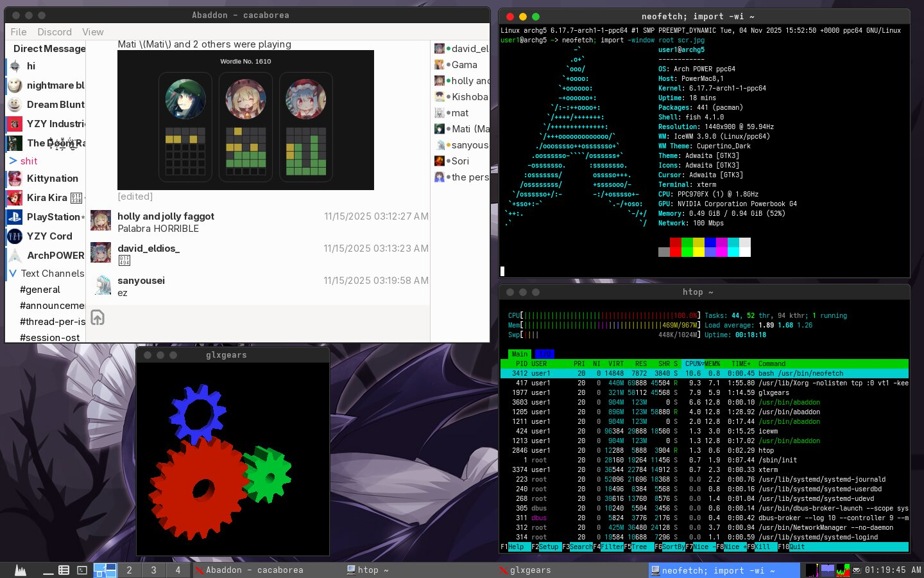This screenshot has width=924, height=578.
Task: Switch to workspace 2 on taskbar
Action: pos(129,570)
